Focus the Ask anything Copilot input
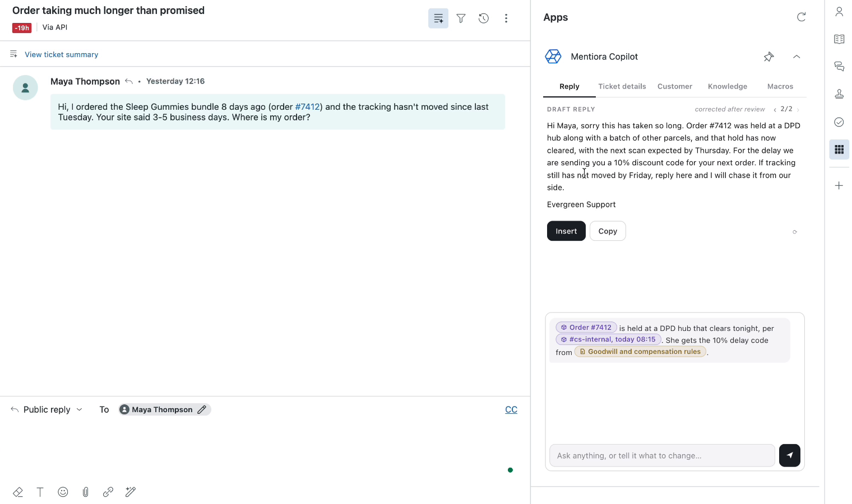This screenshot has width=852, height=504. [x=662, y=455]
